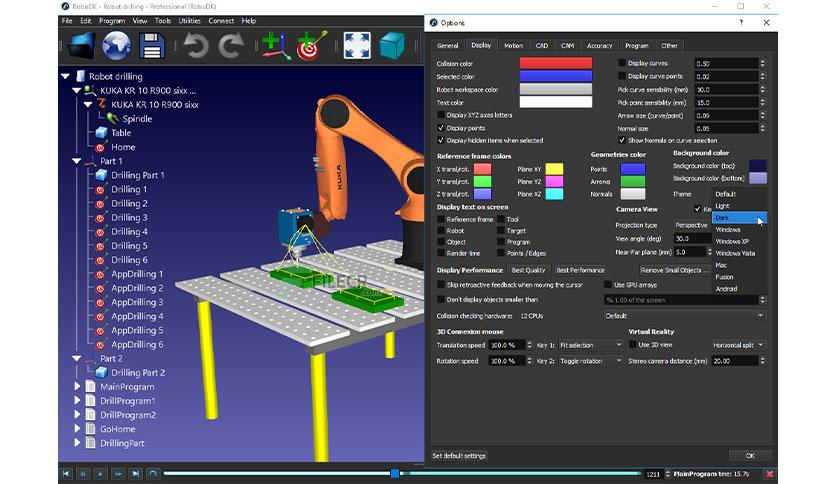
Task: Click the Spindle tool icon in tree
Action: [x=112, y=118]
